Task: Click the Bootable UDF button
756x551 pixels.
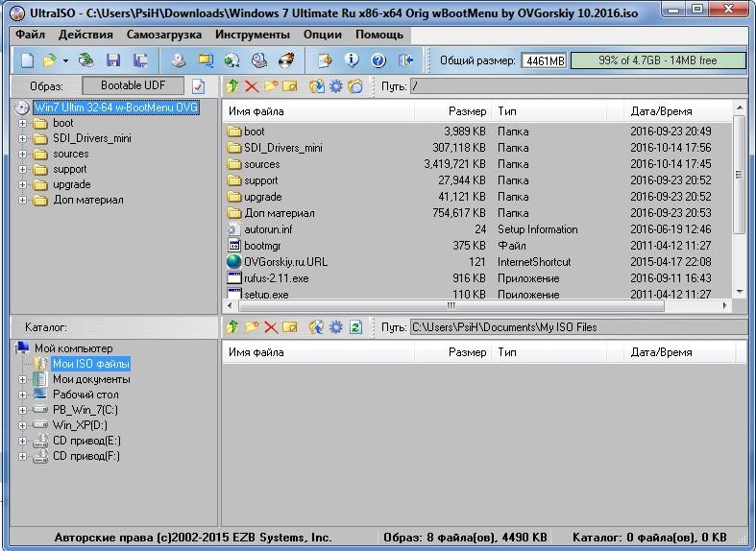Action: click(x=134, y=85)
